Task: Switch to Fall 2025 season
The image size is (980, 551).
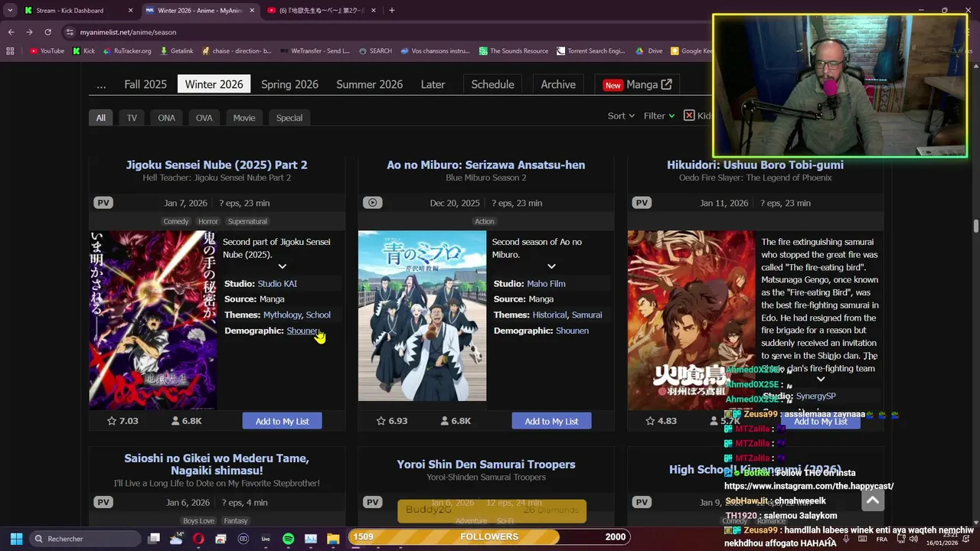Action: [145, 84]
